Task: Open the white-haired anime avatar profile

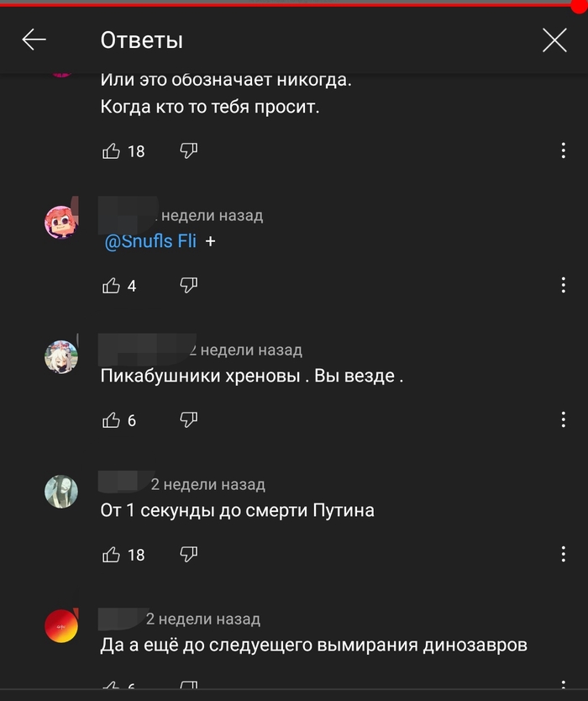Action: [x=61, y=356]
